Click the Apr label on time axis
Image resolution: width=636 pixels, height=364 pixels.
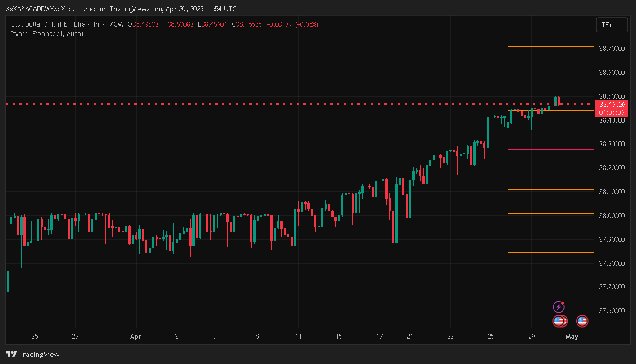tap(135, 337)
